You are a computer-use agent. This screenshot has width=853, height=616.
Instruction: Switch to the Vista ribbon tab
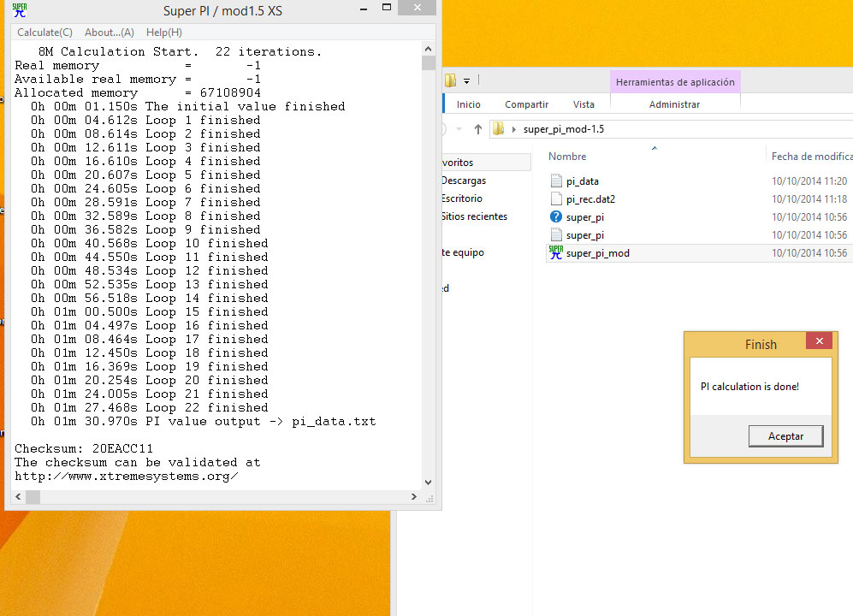pos(583,104)
